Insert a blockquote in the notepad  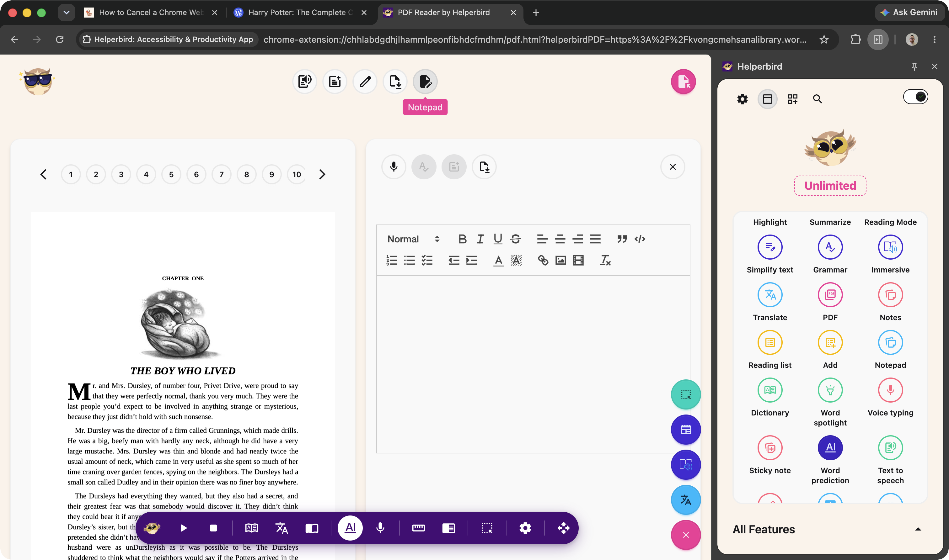point(622,239)
